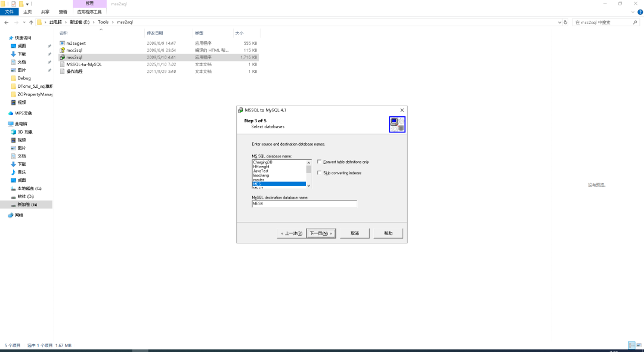Open the address bar history dropdown
Screen dimensions: 644x352
click(559, 22)
